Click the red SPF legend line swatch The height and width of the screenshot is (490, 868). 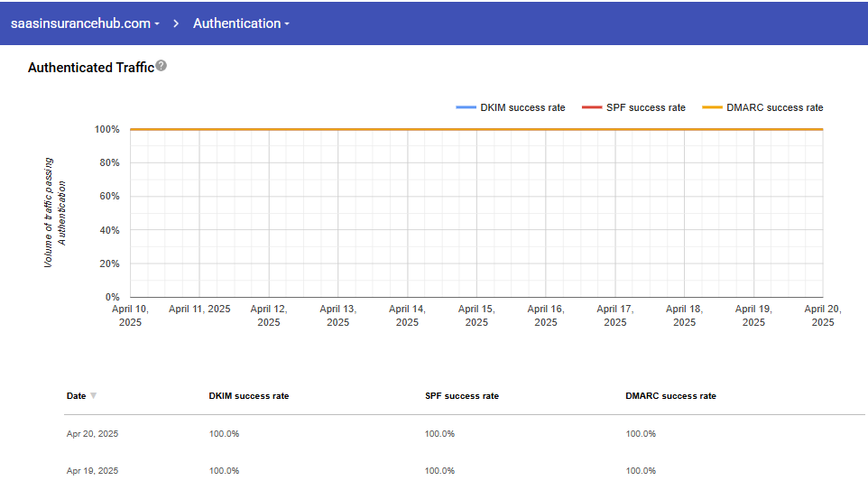(592, 107)
